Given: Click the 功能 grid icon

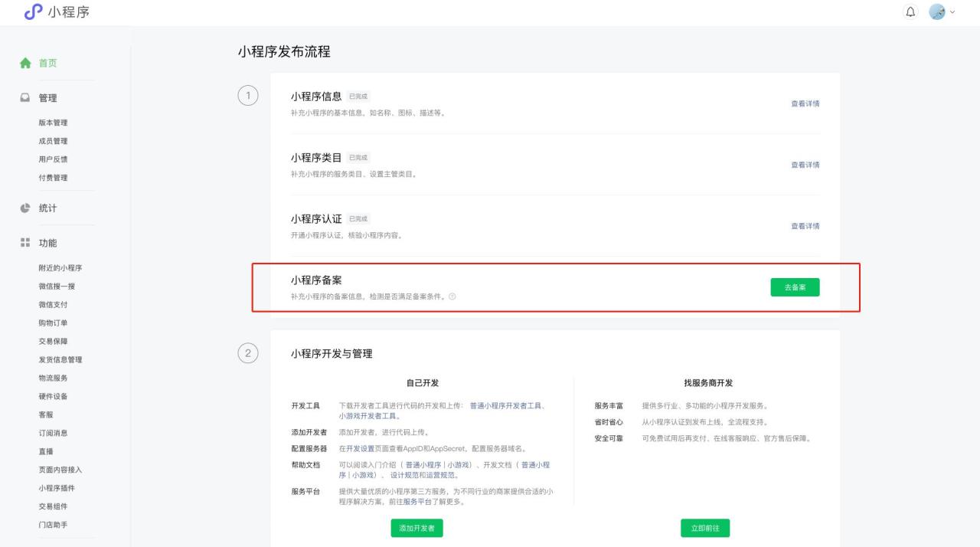Looking at the screenshot, I should [26, 242].
